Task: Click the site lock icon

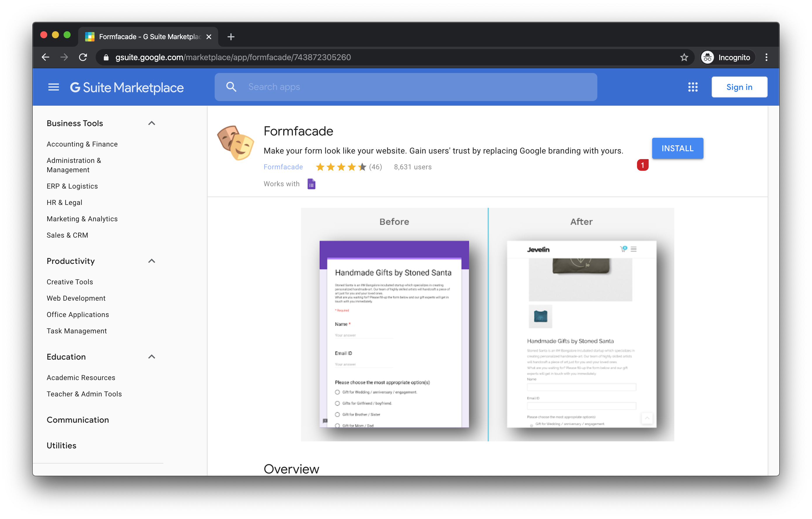Action: [106, 58]
